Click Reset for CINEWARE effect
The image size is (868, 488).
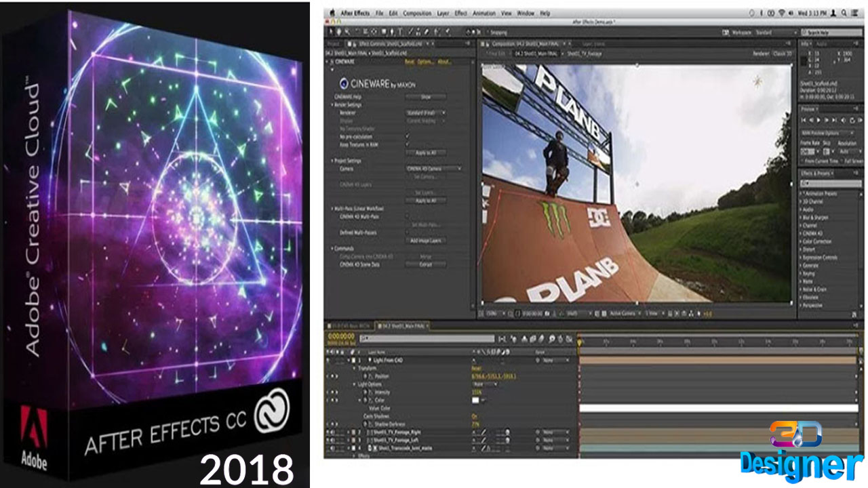[x=408, y=62]
